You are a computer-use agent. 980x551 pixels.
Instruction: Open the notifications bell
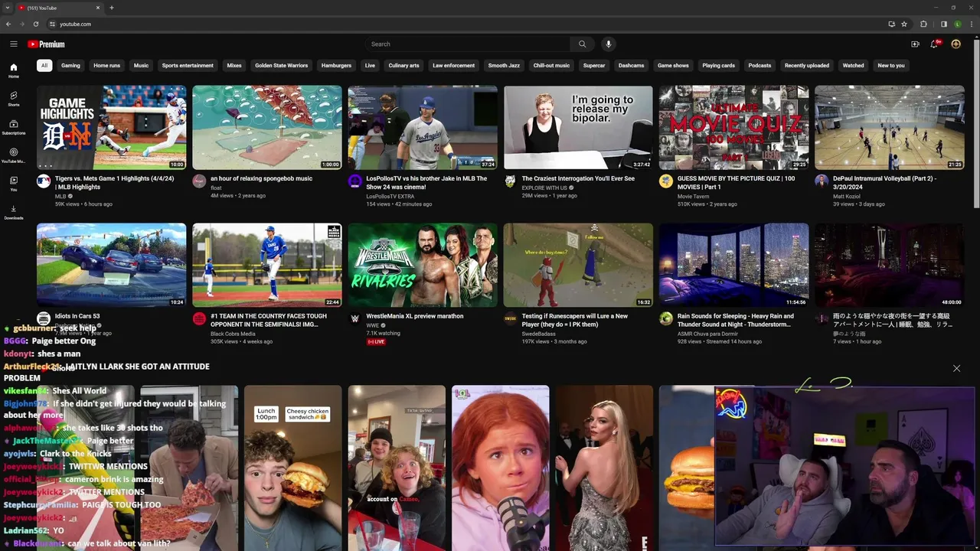pos(935,44)
